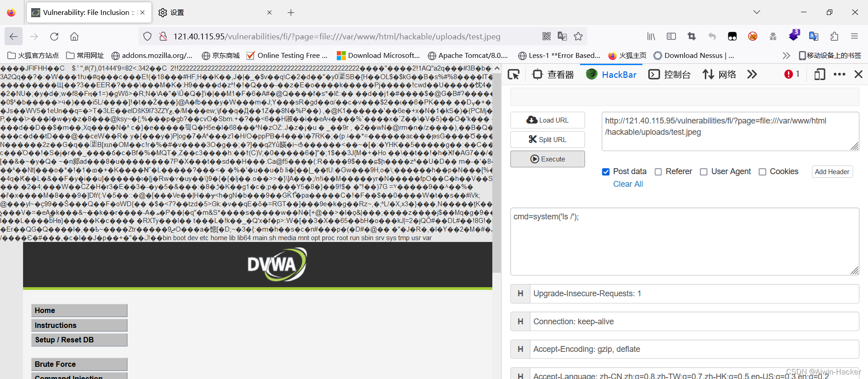Show more bookmarks toolbar chevron
This screenshot has width=868, height=379.
tap(786, 56)
